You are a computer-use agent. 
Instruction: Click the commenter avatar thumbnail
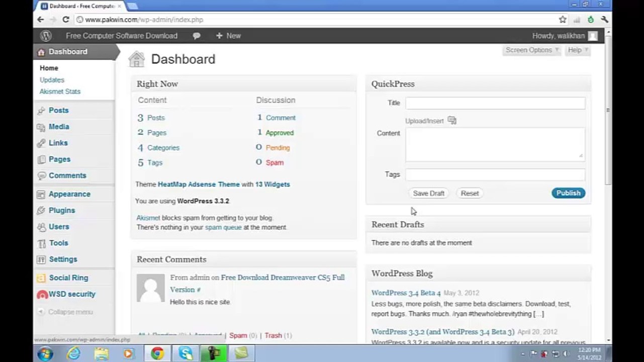[151, 288]
